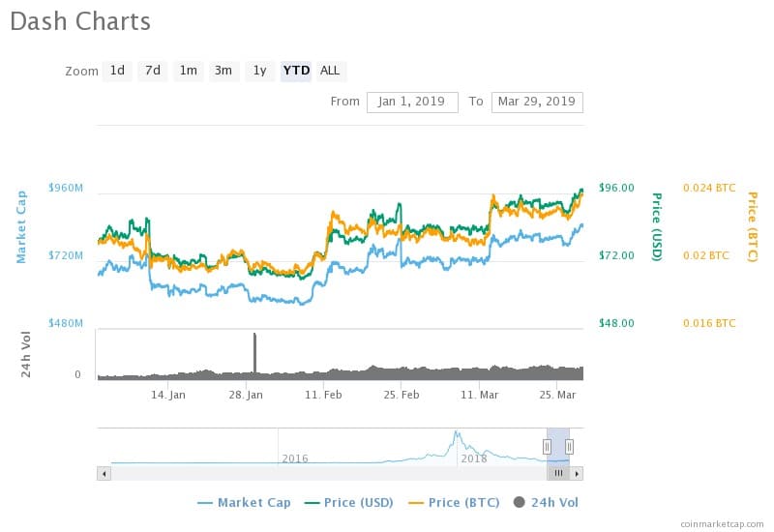Click the 0.02 BTC axis value
774x532 pixels.
[706, 255]
